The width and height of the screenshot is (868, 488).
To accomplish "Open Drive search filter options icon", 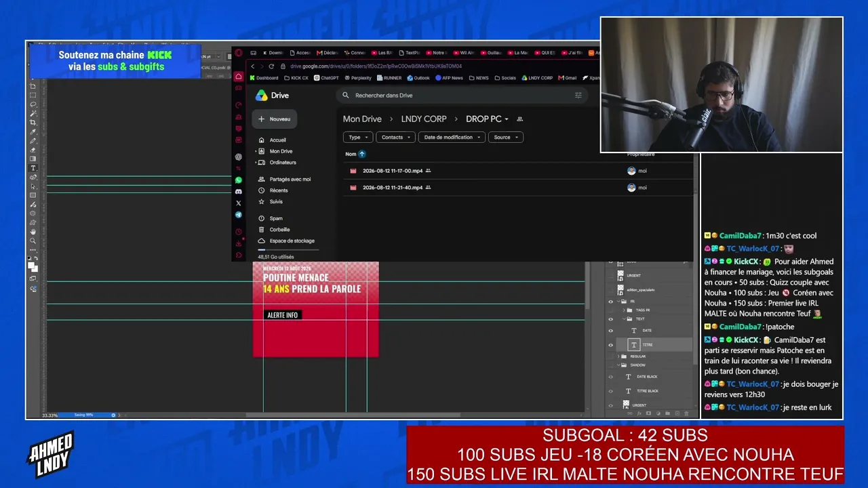I will click(578, 96).
